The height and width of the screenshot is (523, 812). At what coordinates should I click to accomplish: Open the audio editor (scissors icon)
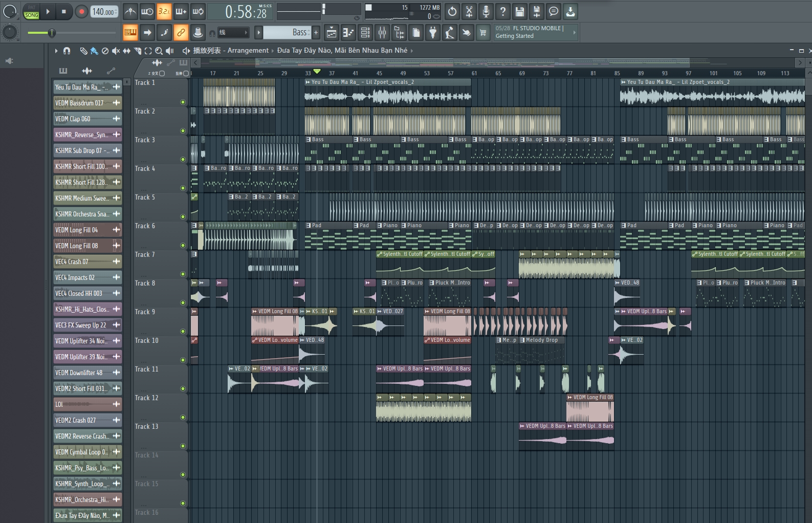coord(469,11)
